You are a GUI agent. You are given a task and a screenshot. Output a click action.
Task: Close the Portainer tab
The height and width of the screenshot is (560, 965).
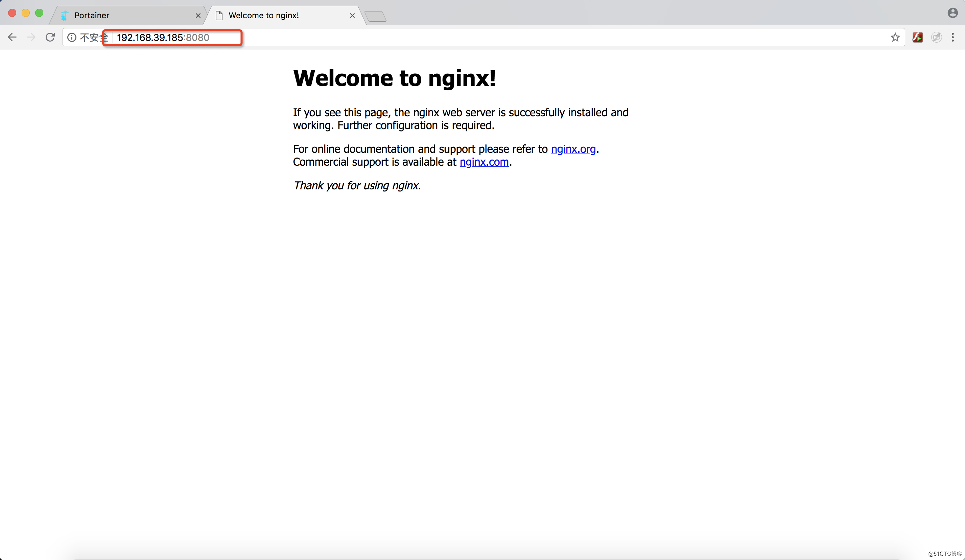pyautogui.click(x=198, y=16)
